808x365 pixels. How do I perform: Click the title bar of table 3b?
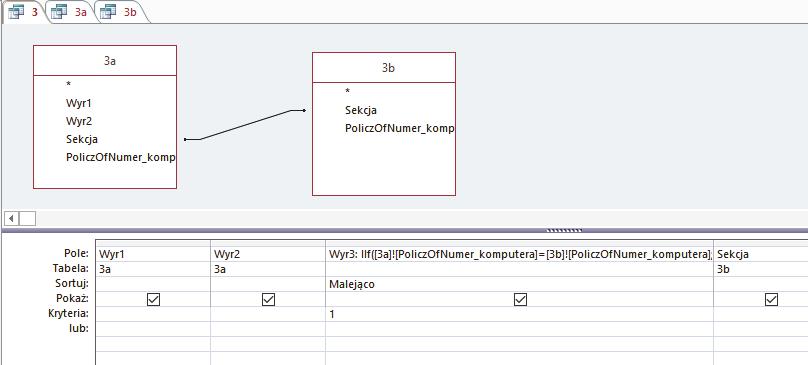(x=384, y=68)
